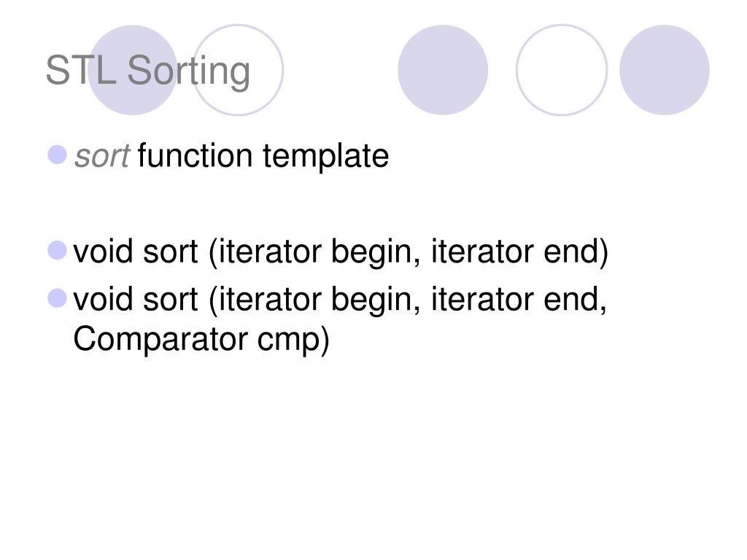
Task: Click "(iterator begin," in the Comparator overload line
Action: point(314,301)
